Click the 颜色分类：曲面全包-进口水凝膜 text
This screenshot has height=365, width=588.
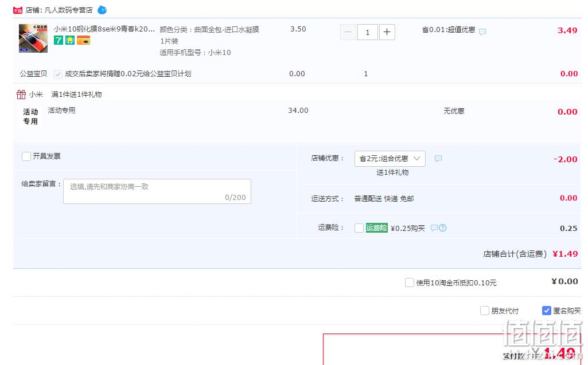209,30
